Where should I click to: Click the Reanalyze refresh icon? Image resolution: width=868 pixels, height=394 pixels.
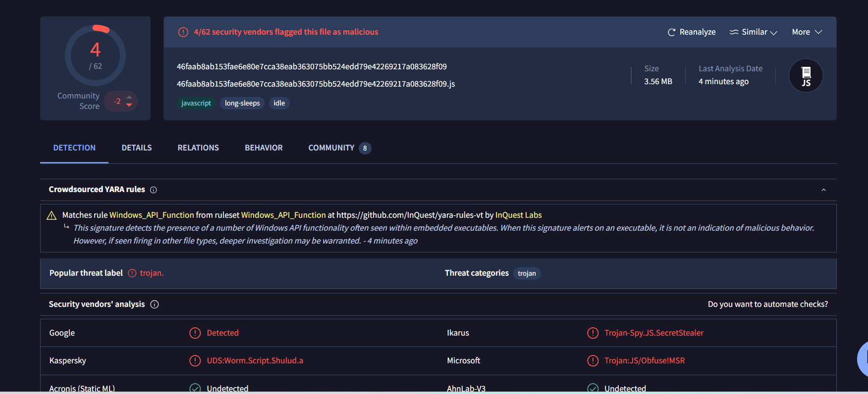671,32
